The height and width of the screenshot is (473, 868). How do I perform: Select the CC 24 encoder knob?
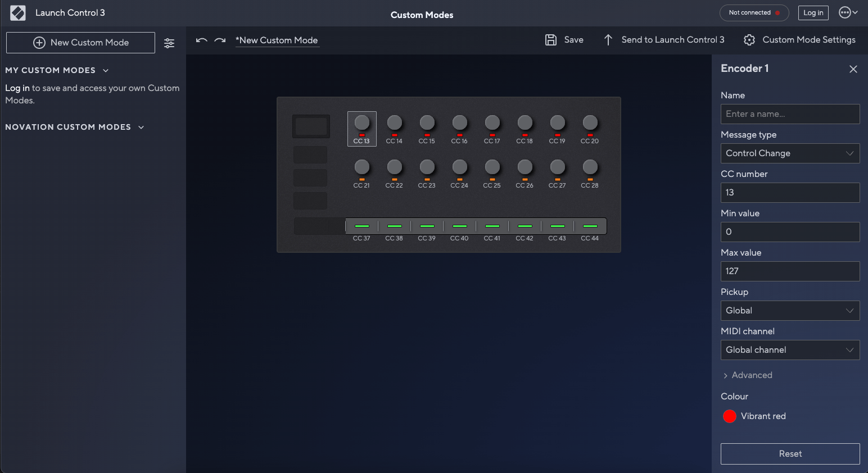[460, 167]
